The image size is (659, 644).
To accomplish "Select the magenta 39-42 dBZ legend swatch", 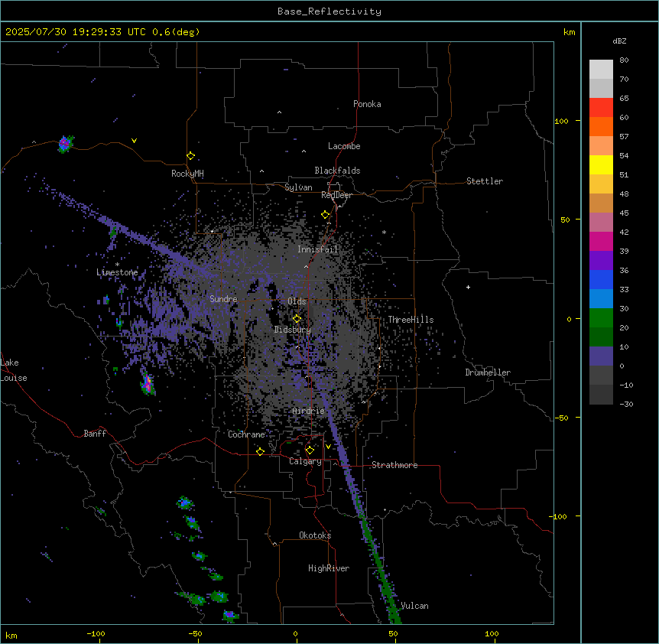I will tap(601, 242).
